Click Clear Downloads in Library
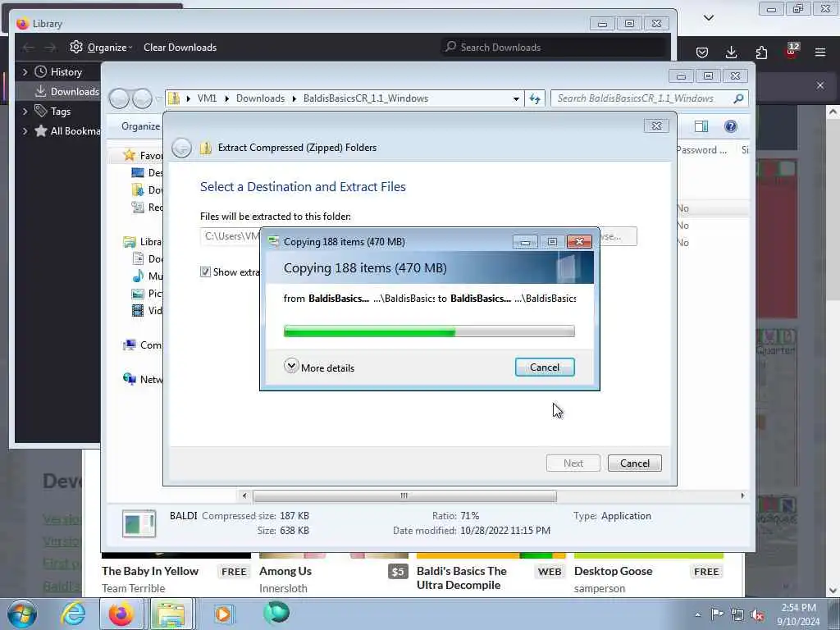This screenshot has width=840, height=630. [x=180, y=47]
